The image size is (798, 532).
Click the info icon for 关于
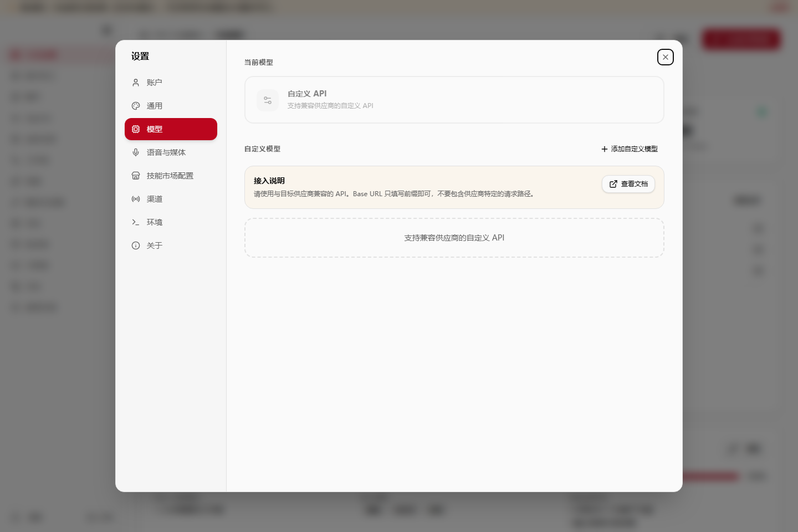click(x=136, y=245)
